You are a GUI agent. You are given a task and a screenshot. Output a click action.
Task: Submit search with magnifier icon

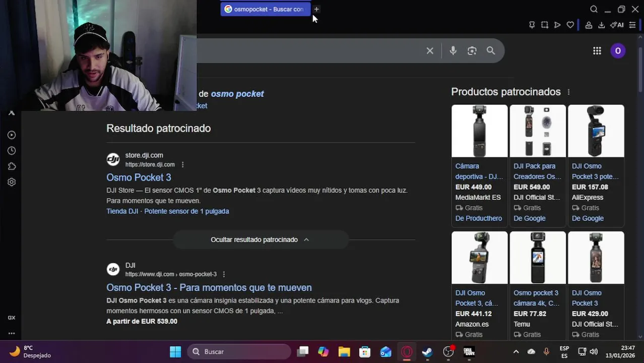[x=491, y=51]
